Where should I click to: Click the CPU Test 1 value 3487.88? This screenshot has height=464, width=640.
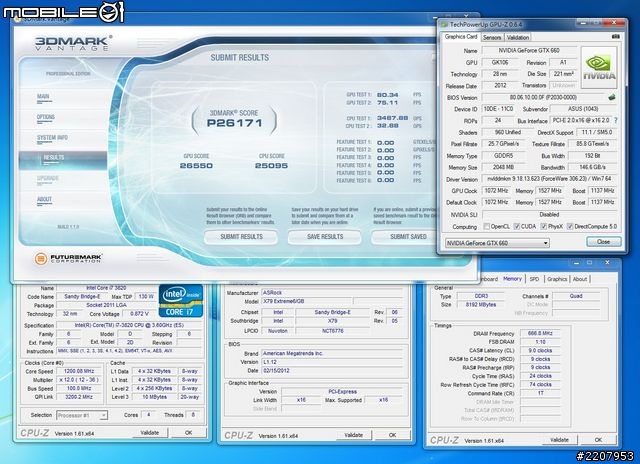[x=392, y=118]
